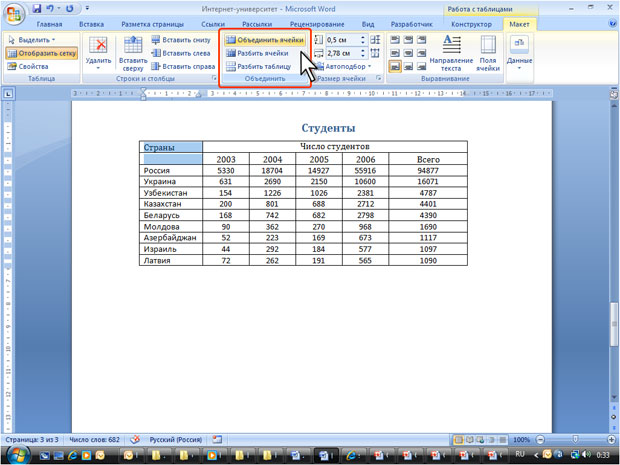Click Вставить справа (Insert Right) button

pyautogui.click(x=182, y=67)
